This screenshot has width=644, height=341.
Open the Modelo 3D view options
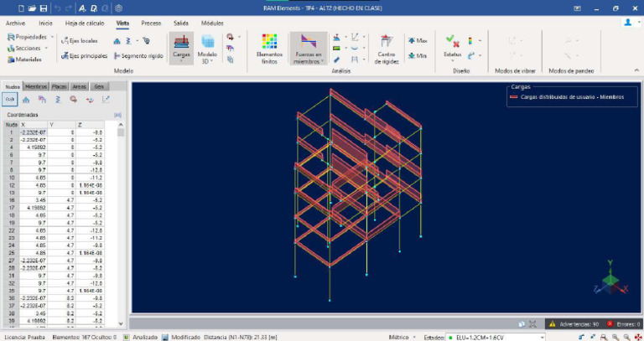coord(206,49)
